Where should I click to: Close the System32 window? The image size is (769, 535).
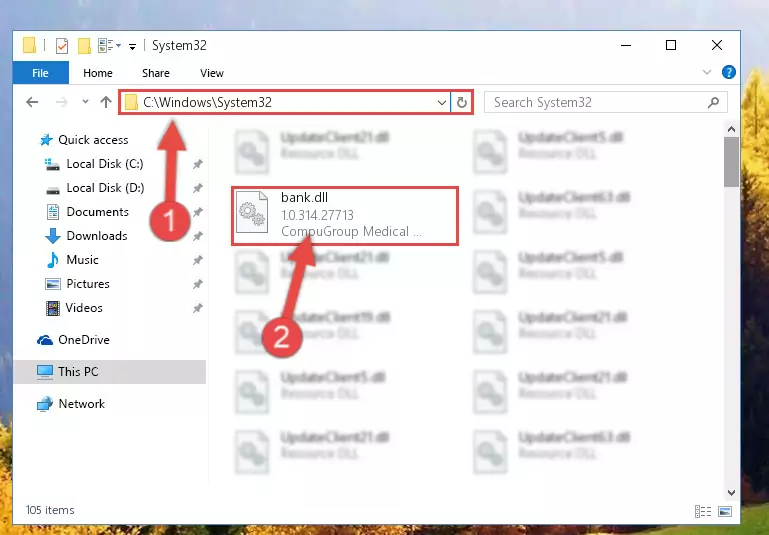tap(717, 46)
